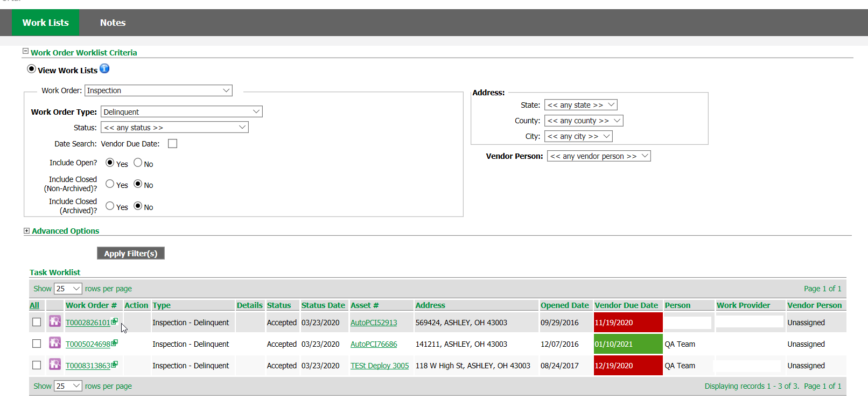Expand the Advanced Options section
The height and width of the screenshot is (413, 868).
[26, 230]
